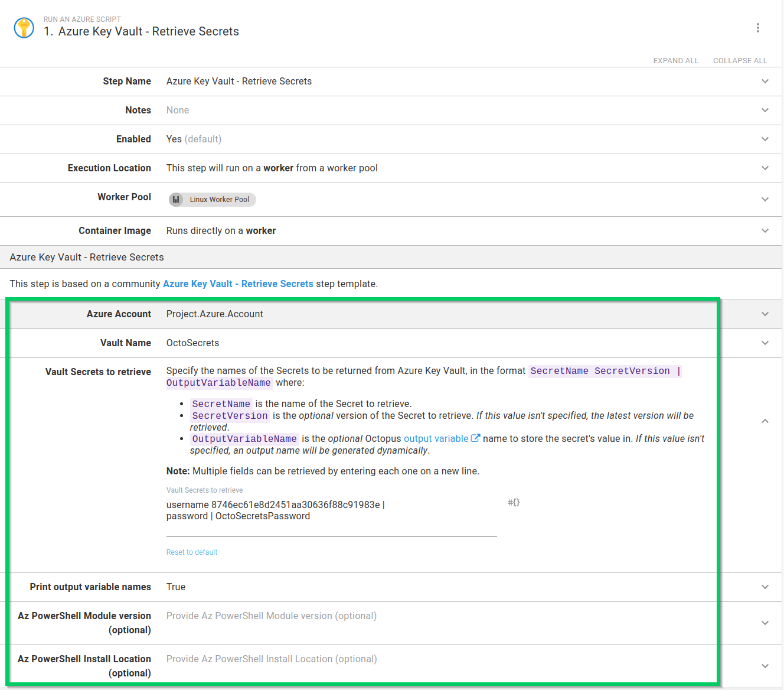
Task: Open the output variable documentation link
Action: (x=436, y=438)
